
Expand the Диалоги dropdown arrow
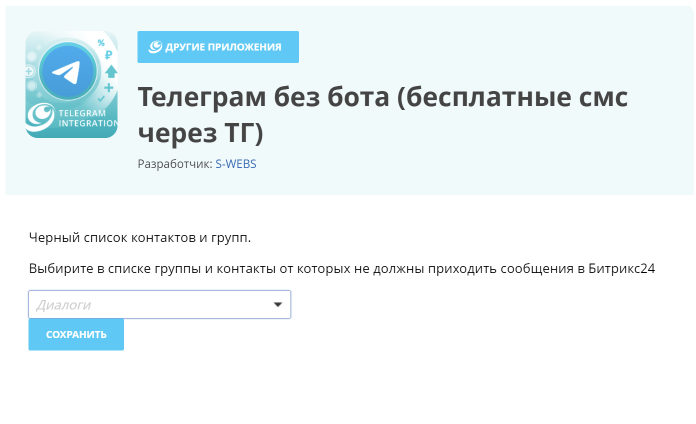click(278, 305)
